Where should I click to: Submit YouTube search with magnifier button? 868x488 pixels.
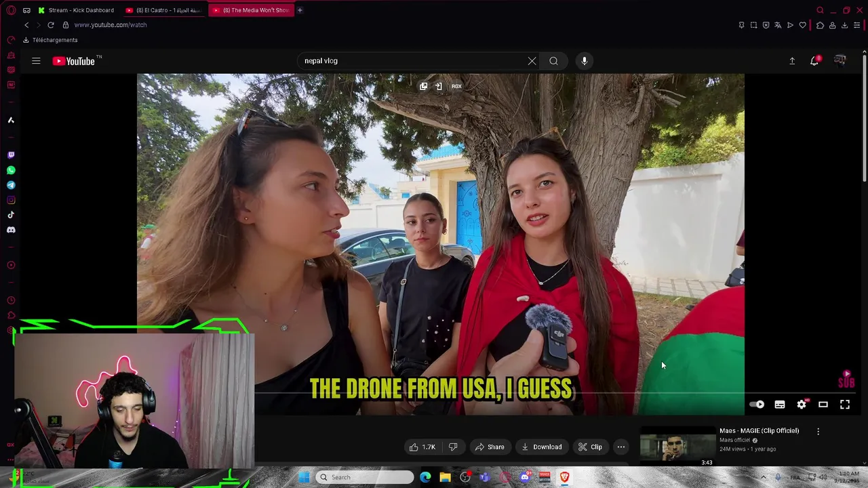(553, 61)
